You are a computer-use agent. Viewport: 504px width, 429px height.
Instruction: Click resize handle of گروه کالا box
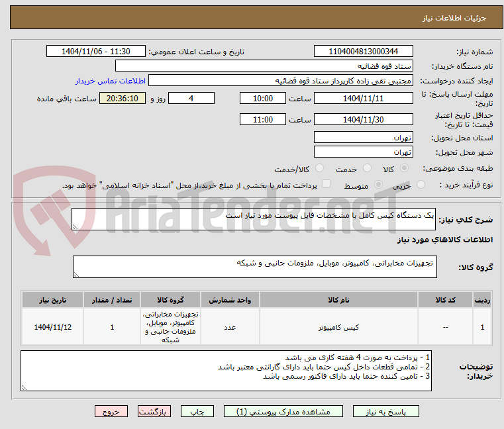click(76, 275)
